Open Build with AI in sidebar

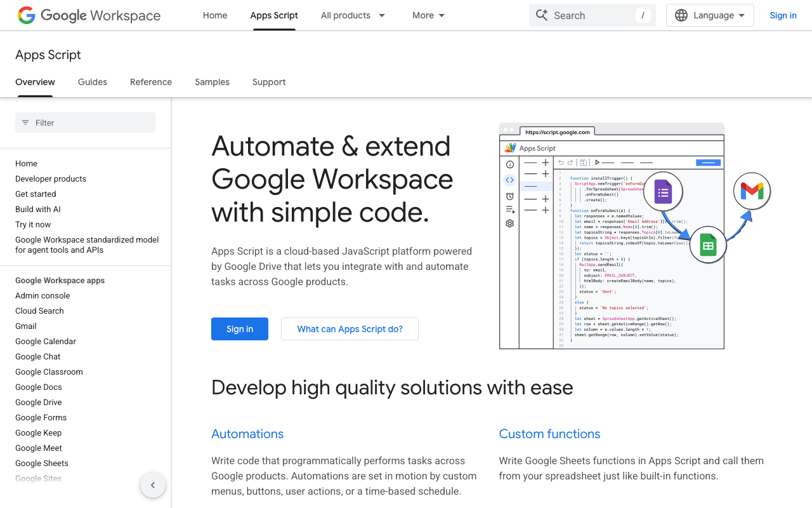(38, 210)
